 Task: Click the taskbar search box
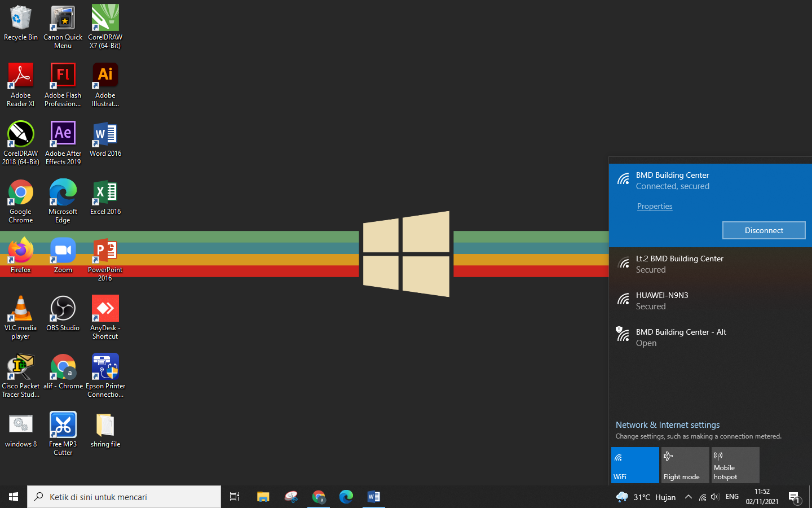124,497
